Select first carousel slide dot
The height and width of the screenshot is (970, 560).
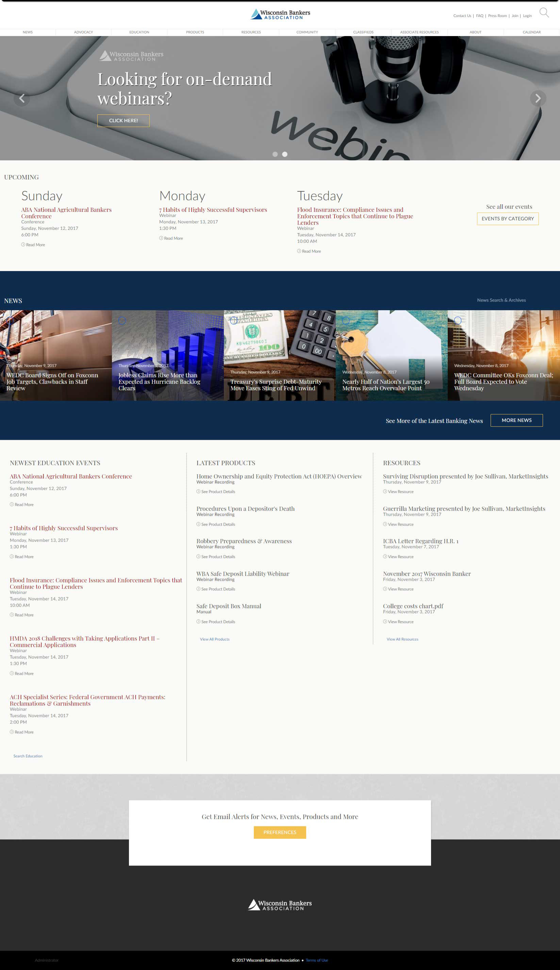click(275, 154)
